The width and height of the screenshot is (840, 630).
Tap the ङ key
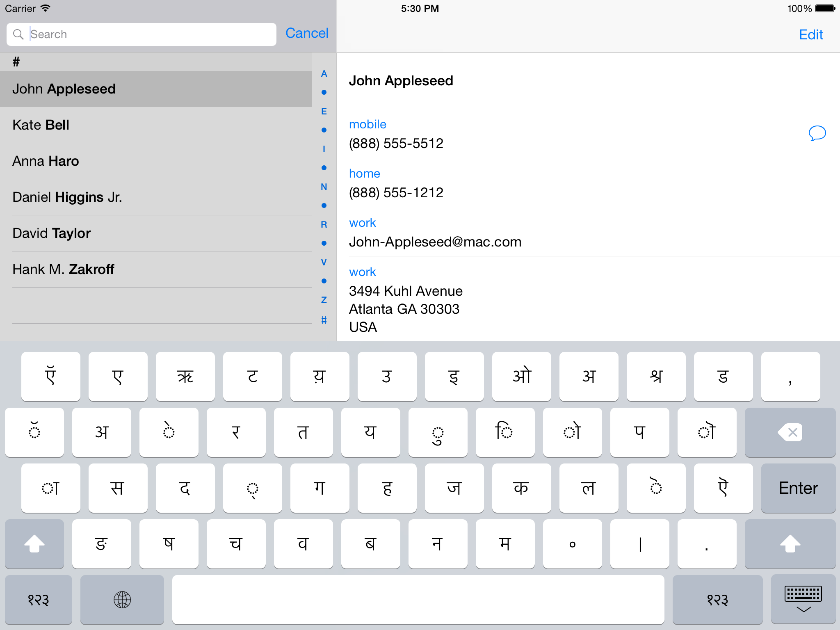(x=102, y=544)
